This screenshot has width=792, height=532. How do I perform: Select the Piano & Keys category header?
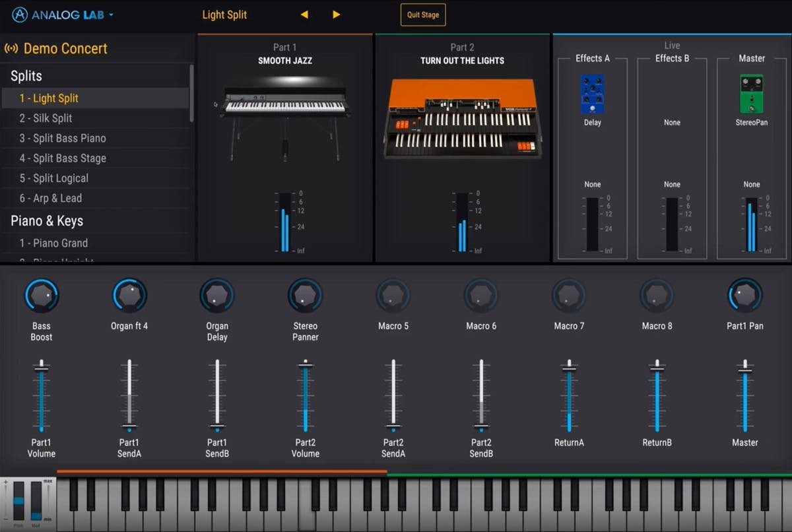[47, 221]
